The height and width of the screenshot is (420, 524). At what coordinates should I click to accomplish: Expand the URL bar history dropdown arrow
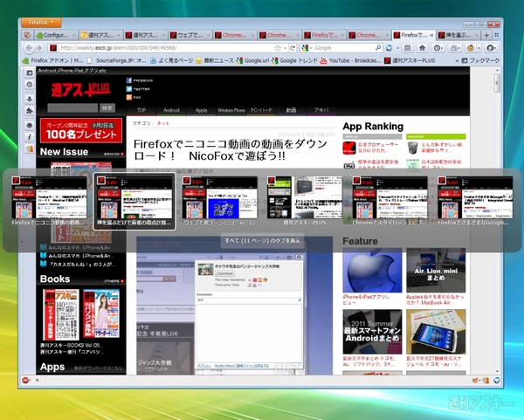point(285,48)
